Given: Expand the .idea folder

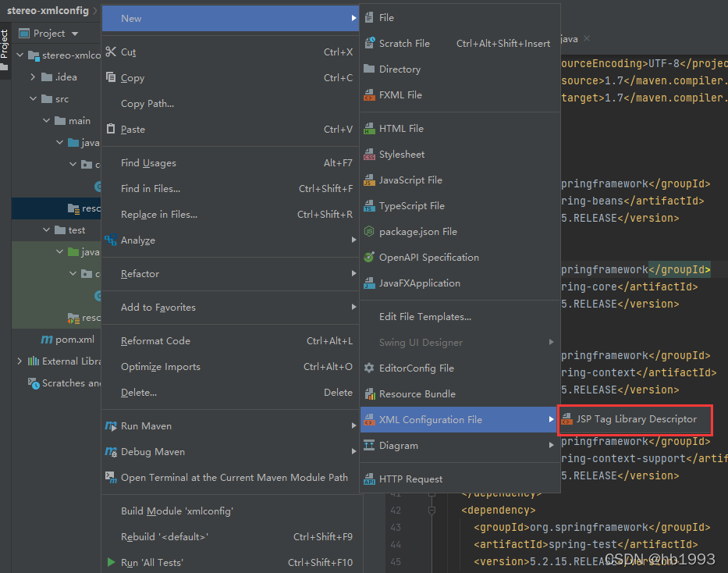Looking at the screenshot, I should tap(33, 77).
